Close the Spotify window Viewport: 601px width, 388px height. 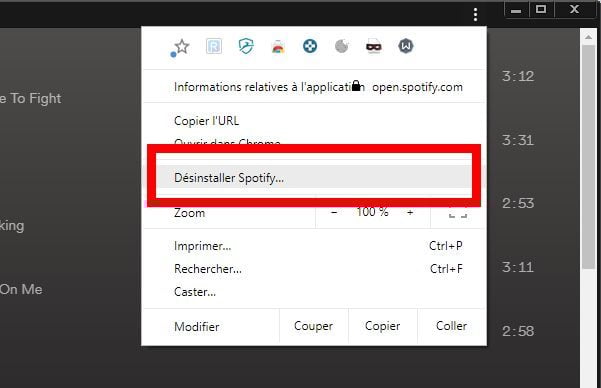[574, 9]
